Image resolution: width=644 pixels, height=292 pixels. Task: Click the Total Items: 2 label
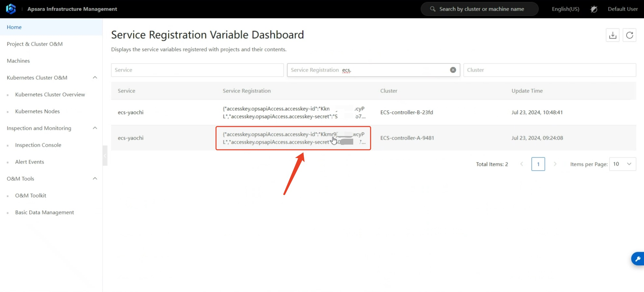pyautogui.click(x=492, y=164)
